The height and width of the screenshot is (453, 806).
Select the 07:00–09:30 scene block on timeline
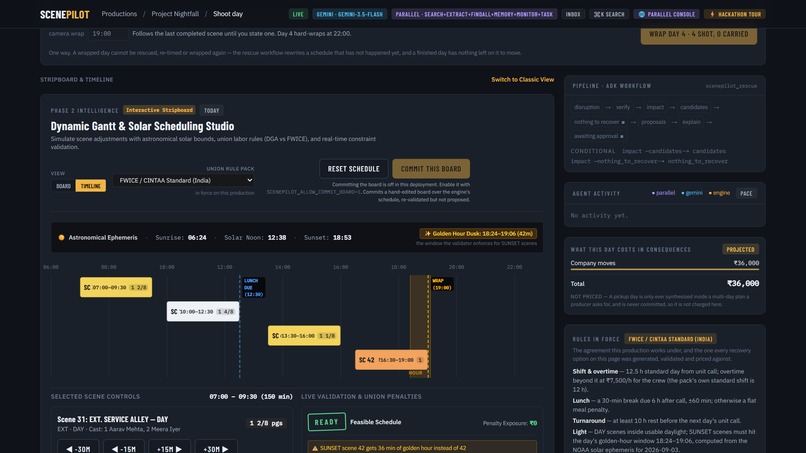116,287
